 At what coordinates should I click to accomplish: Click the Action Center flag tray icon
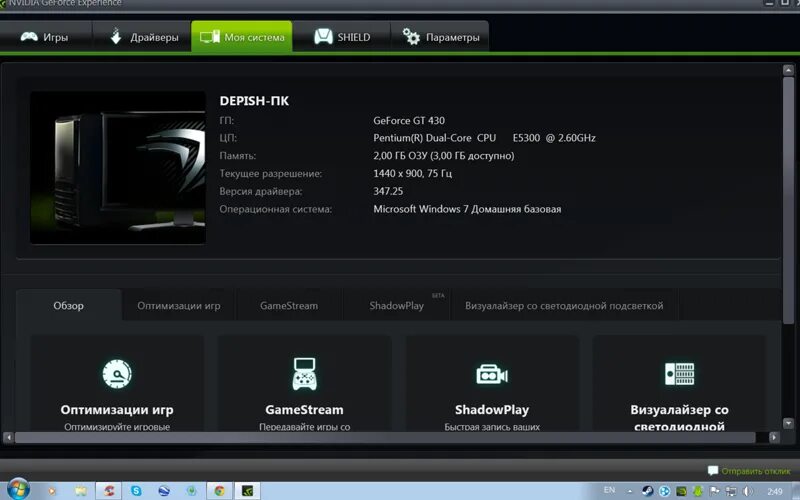pos(714,491)
